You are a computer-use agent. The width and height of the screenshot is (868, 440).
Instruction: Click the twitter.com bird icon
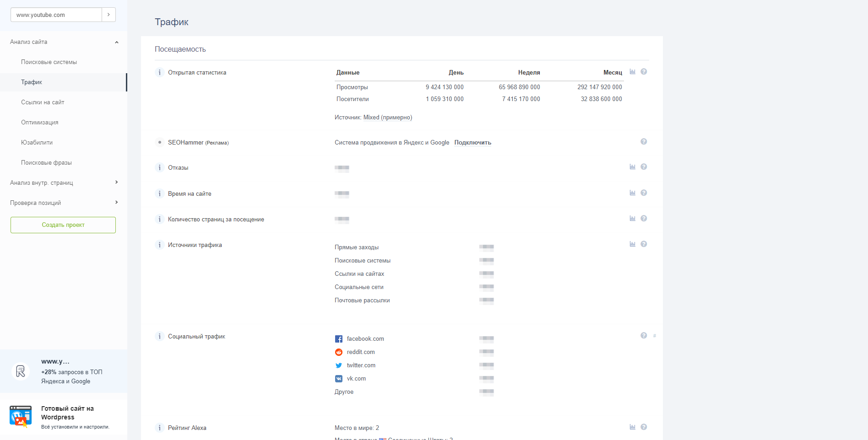[x=339, y=365]
